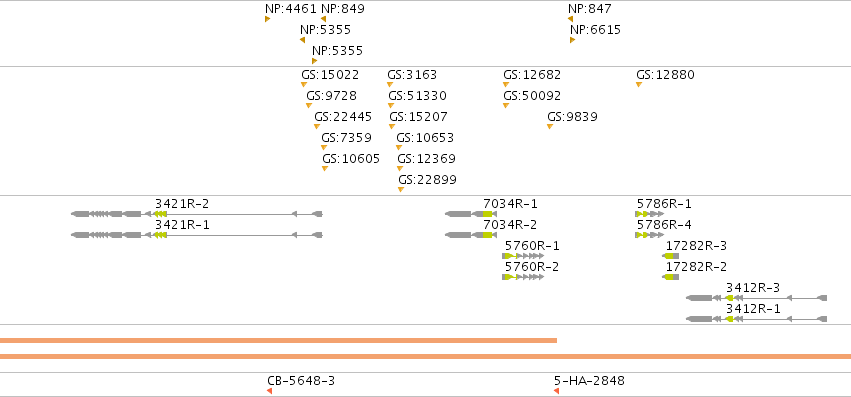
Task: Select the NP:849 insertion marker
Action: pyautogui.click(x=323, y=19)
